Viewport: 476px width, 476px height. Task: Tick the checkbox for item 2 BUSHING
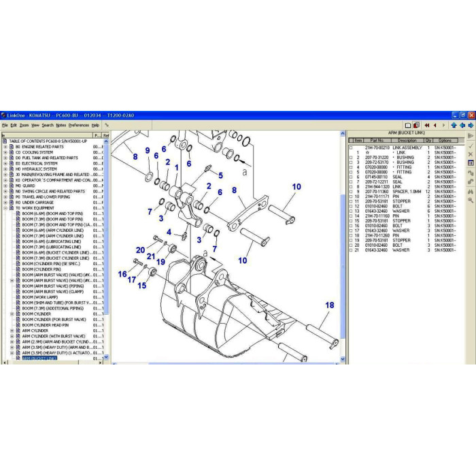coord(351,158)
